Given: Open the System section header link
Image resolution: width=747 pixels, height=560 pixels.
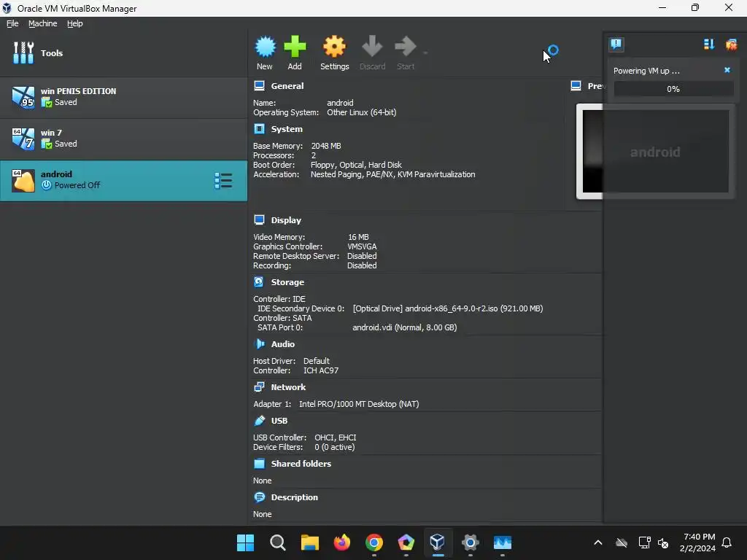Looking at the screenshot, I should 287,129.
